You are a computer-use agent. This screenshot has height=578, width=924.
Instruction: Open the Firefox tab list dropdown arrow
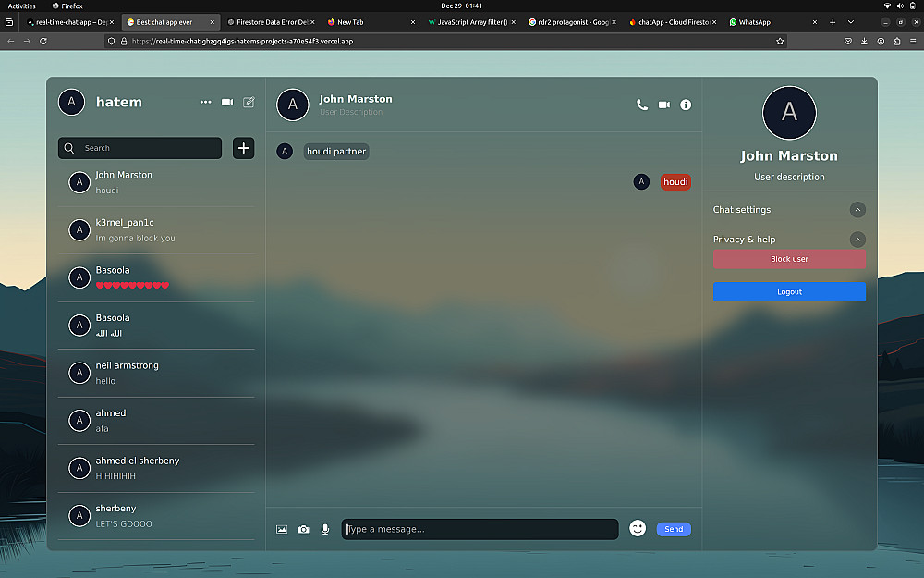pyautogui.click(x=850, y=22)
